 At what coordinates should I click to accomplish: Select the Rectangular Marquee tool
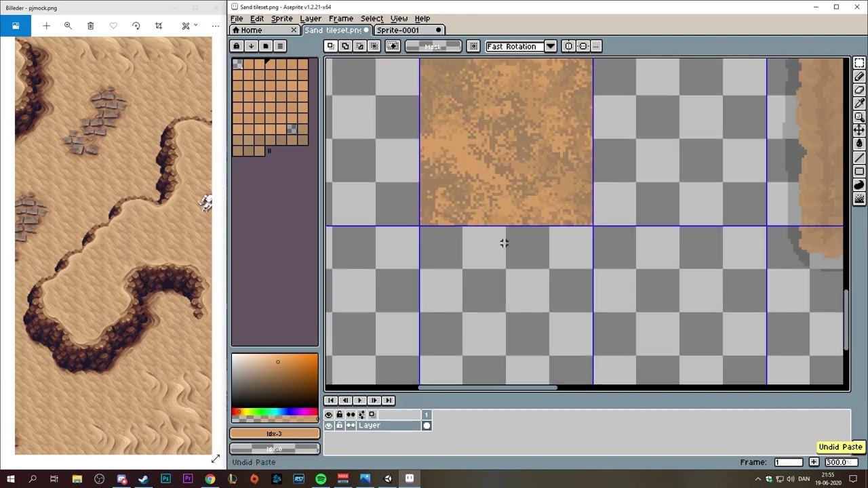click(859, 63)
